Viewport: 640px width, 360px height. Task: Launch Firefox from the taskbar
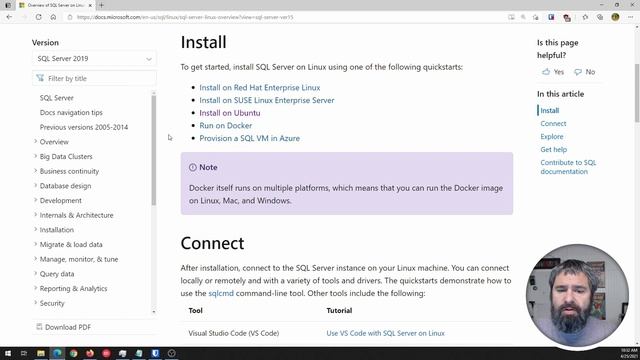90,353
